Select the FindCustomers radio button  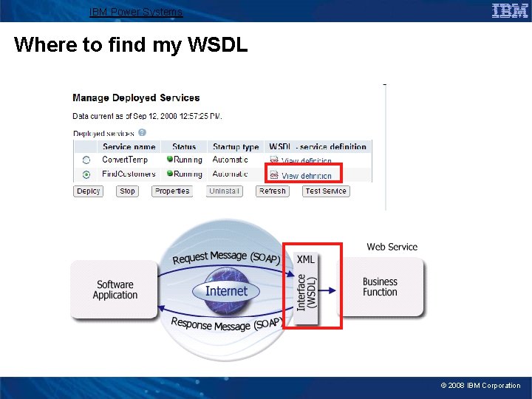coord(86,174)
